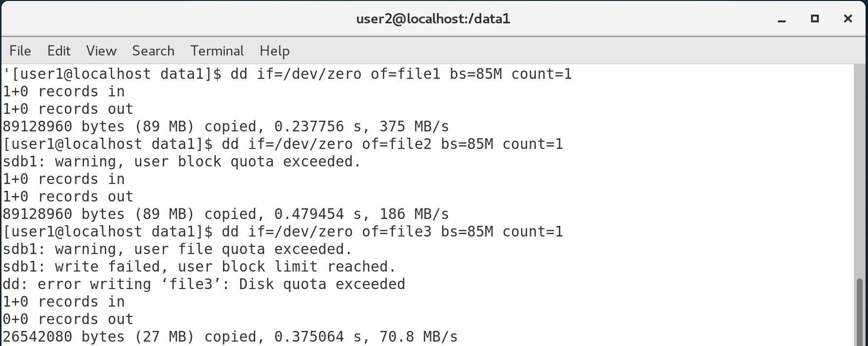The height and width of the screenshot is (346, 868).
Task: Open the Edit menu
Action: (58, 51)
